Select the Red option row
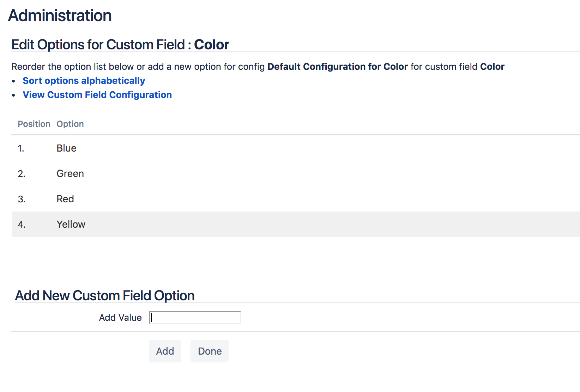Viewport: 580px width, 392px height. (65, 199)
